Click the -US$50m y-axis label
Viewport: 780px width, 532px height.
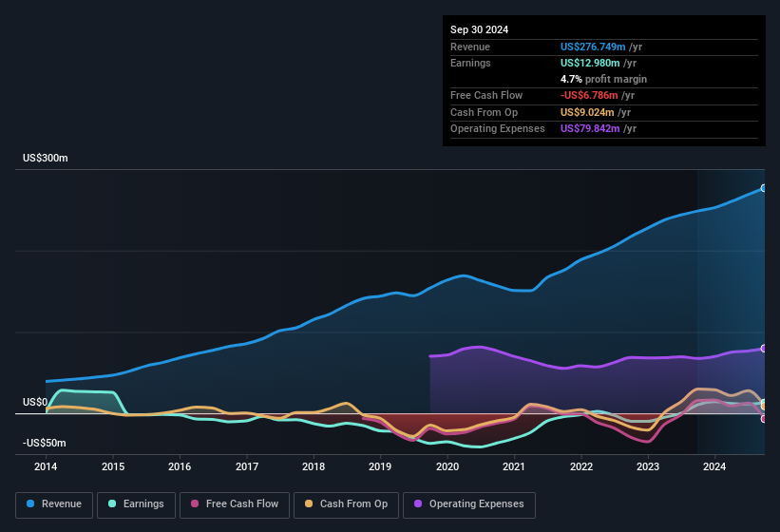45,443
